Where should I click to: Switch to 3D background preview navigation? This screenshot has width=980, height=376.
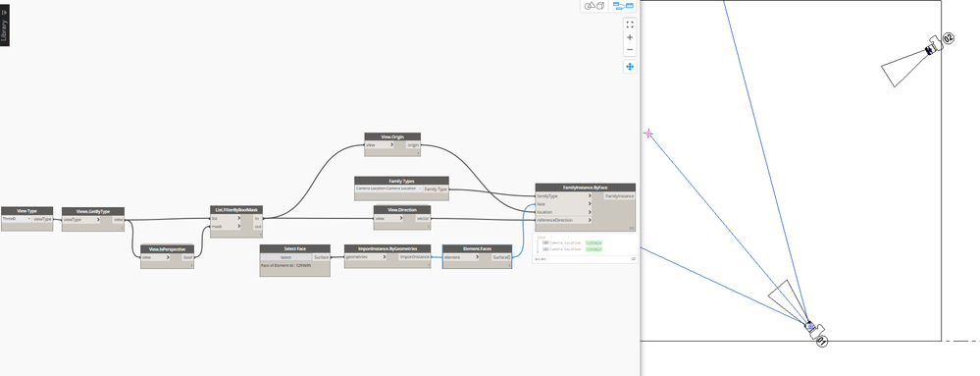pos(594,6)
